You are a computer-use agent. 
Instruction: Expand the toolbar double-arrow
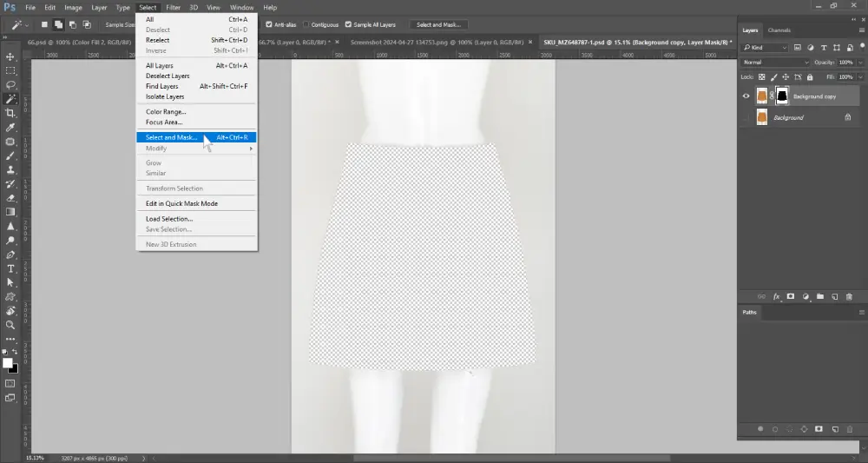[5, 37]
